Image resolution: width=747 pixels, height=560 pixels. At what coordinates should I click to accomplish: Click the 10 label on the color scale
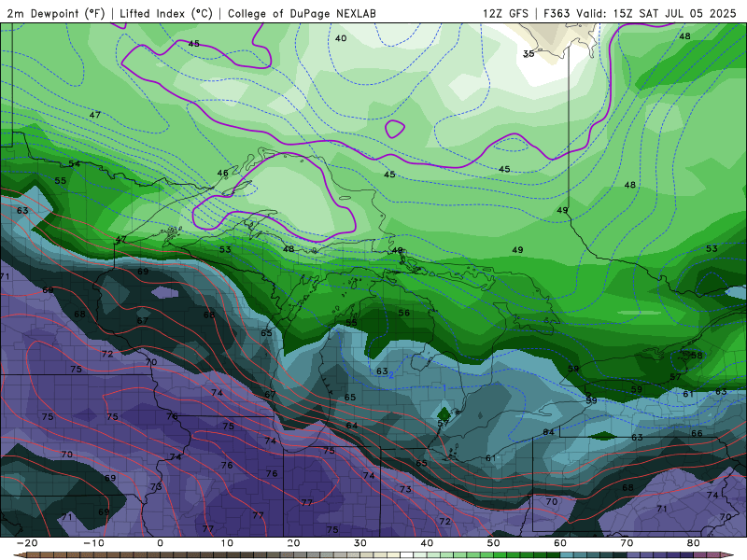pos(227,543)
